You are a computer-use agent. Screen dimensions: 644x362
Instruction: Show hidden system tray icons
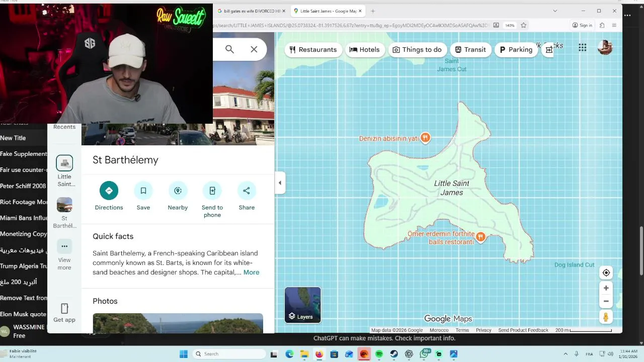tap(566, 354)
